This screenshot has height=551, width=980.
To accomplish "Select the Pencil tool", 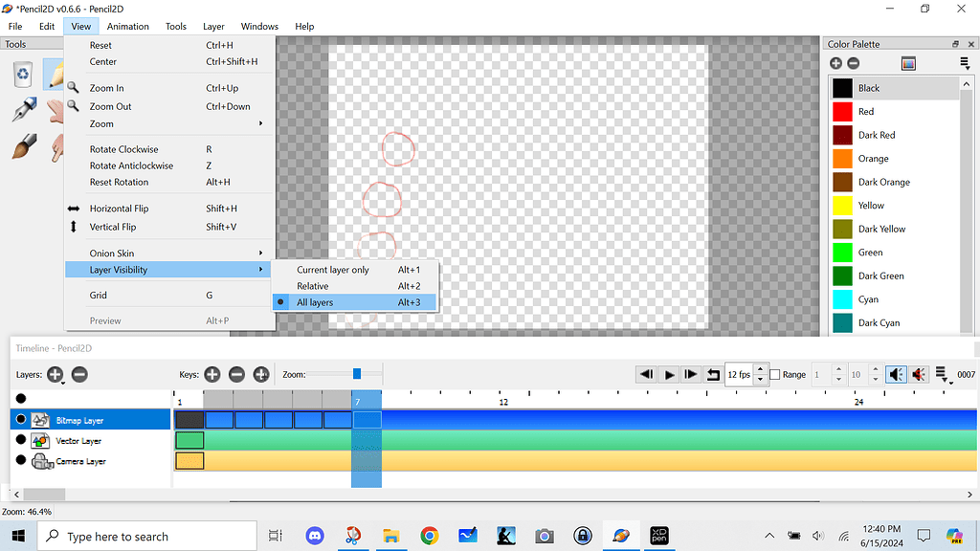I will [x=55, y=75].
